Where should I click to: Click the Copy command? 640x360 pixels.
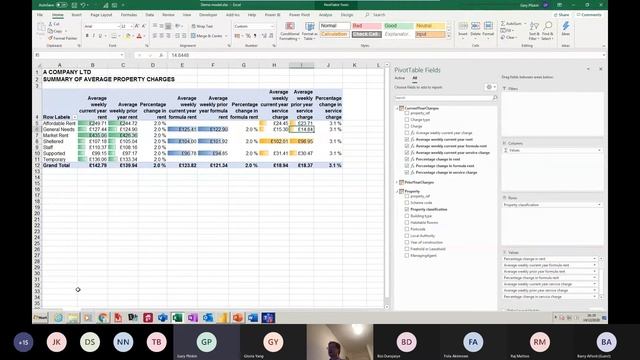55,31
